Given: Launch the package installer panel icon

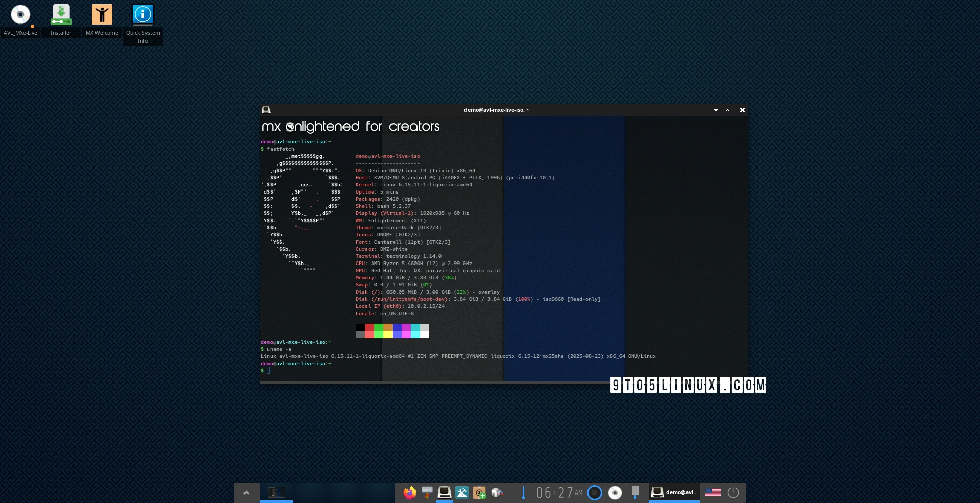Looking at the screenshot, I should 479,493.
